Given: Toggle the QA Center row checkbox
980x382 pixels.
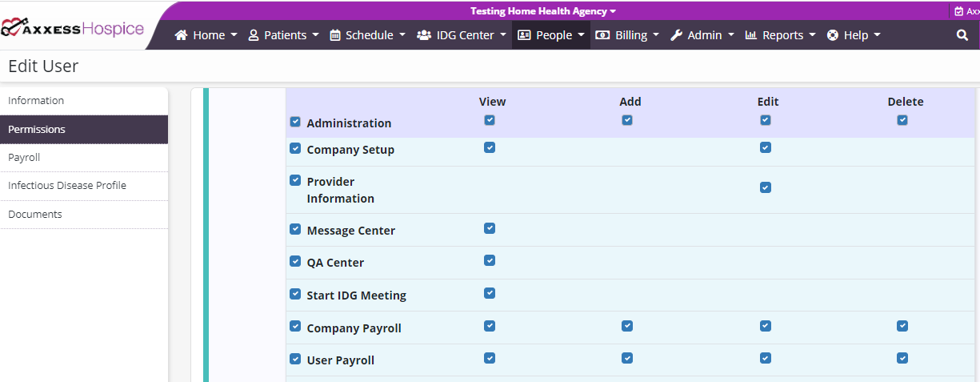Looking at the screenshot, I should coord(295,261).
